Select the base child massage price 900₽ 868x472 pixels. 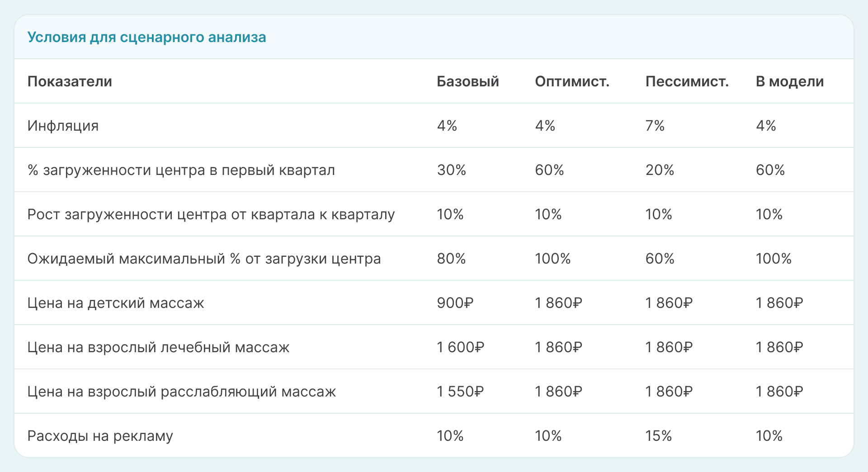point(455,303)
